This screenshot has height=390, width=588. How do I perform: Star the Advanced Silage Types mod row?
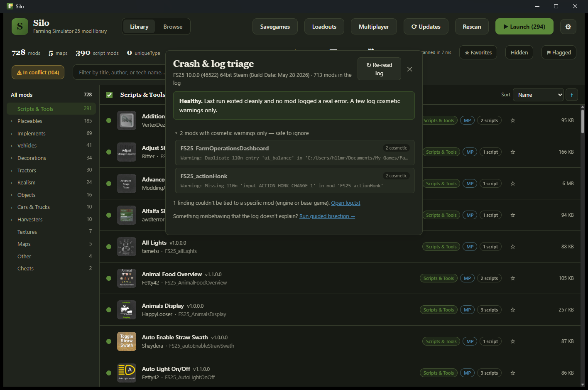pyautogui.click(x=513, y=184)
